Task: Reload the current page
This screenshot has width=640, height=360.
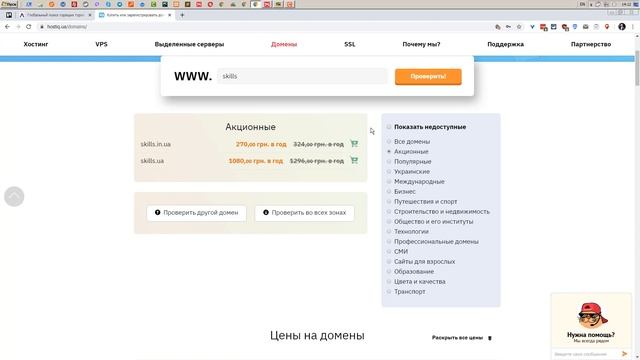Action: point(29,27)
